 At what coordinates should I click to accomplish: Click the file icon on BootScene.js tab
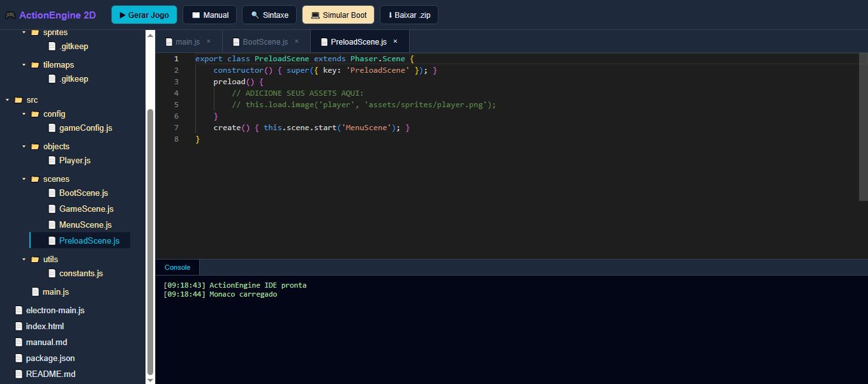[236, 42]
